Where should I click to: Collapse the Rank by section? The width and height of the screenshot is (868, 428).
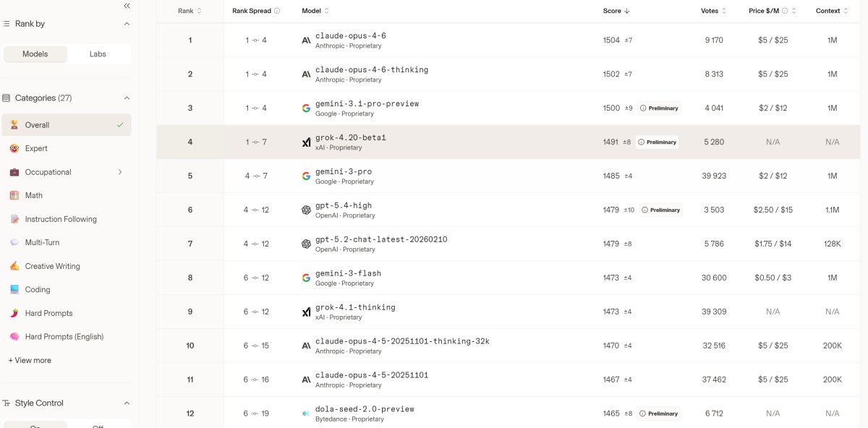[127, 24]
